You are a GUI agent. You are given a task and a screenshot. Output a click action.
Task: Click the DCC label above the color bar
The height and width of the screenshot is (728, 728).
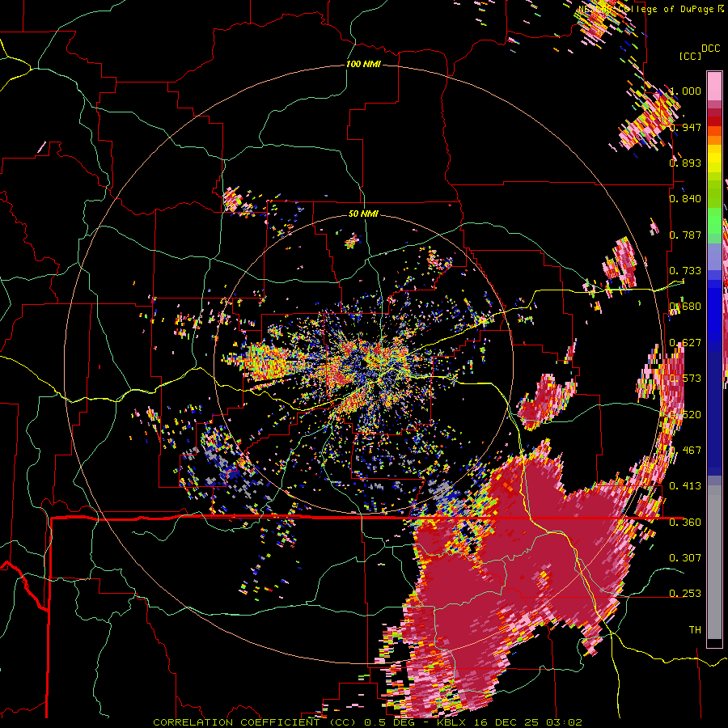[711, 49]
